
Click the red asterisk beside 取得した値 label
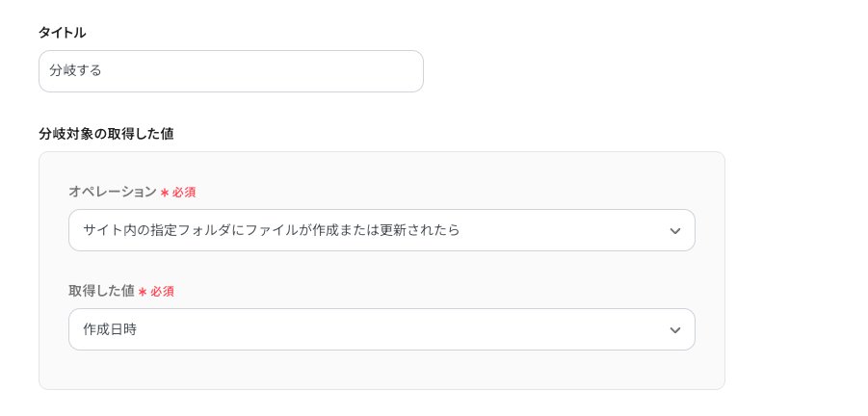143,292
